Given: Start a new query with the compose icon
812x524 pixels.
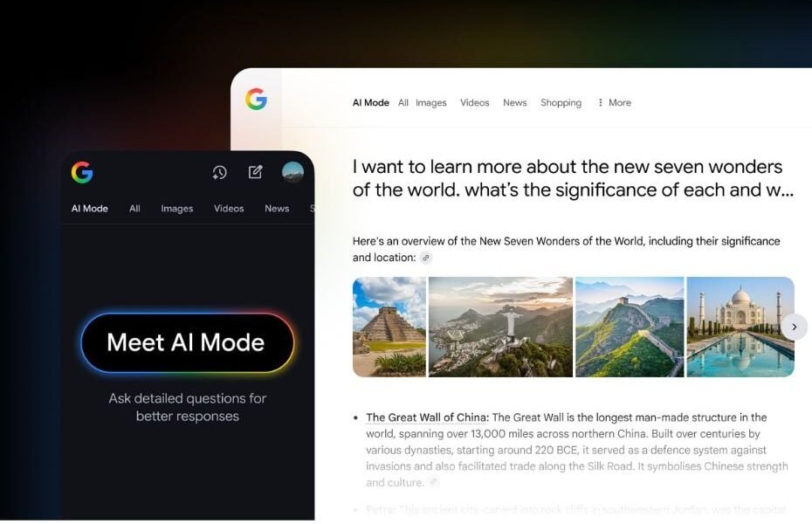Looking at the screenshot, I should coord(255,172).
